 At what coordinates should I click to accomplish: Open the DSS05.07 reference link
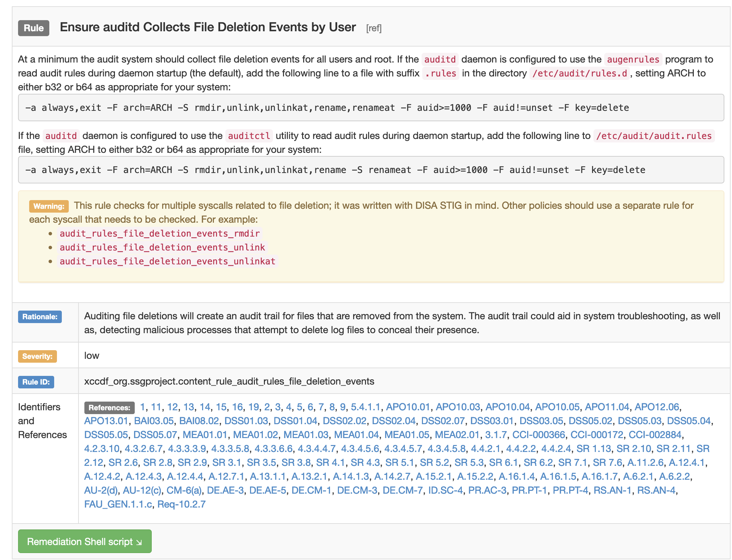[155, 435]
